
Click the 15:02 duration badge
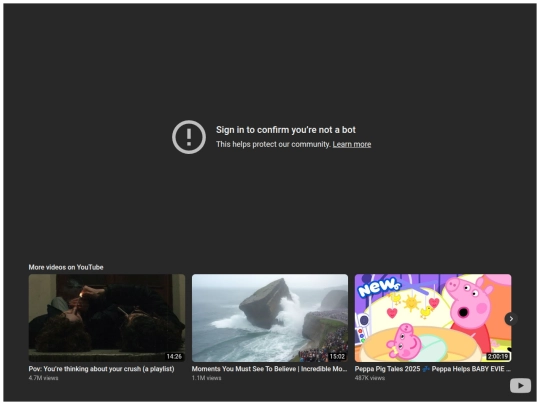[x=337, y=356]
